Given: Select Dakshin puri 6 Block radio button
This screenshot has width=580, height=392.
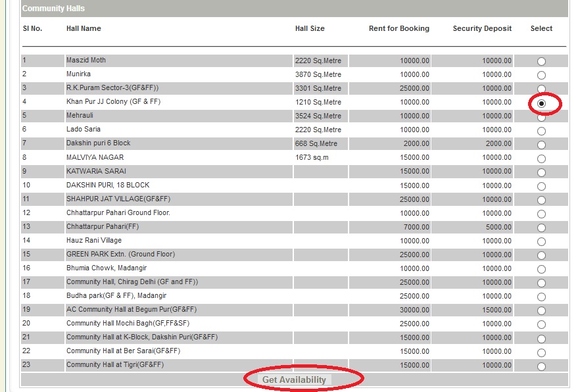Looking at the screenshot, I should click(541, 145).
